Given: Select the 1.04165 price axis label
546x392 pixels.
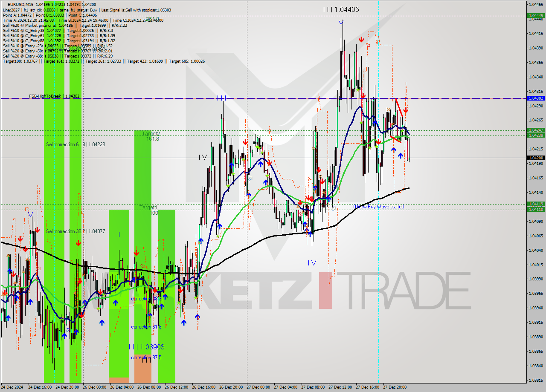Looking at the screenshot, I should pos(536,178).
